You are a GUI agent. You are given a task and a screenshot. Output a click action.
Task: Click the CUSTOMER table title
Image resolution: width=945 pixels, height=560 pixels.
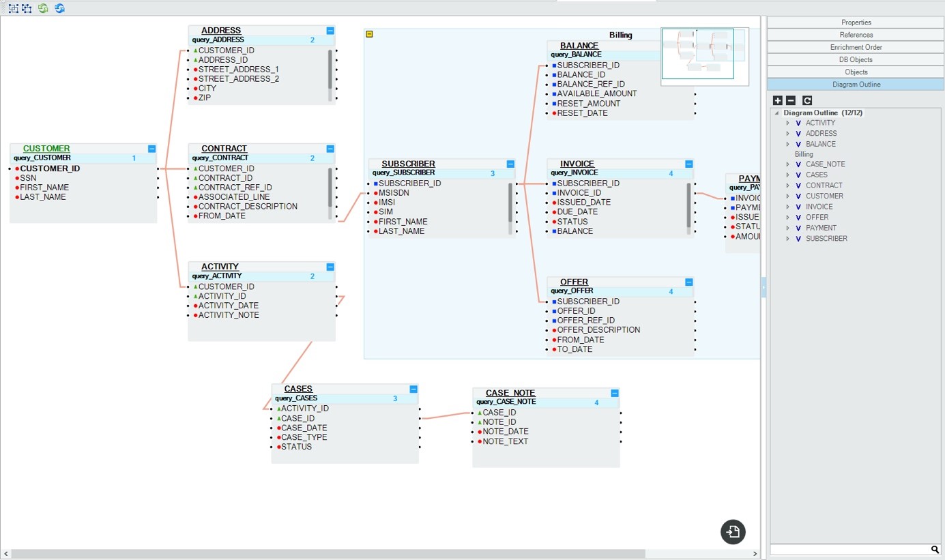tap(46, 149)
